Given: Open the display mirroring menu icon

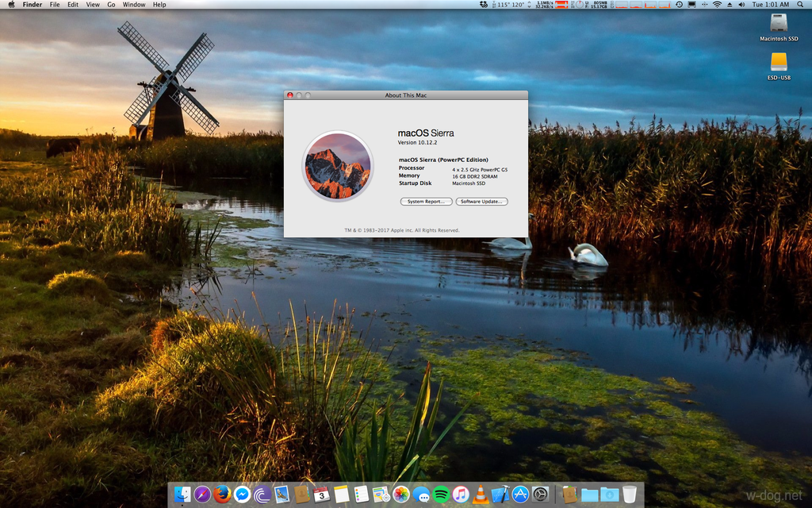Looking at the screenshot, I should 691,5.
